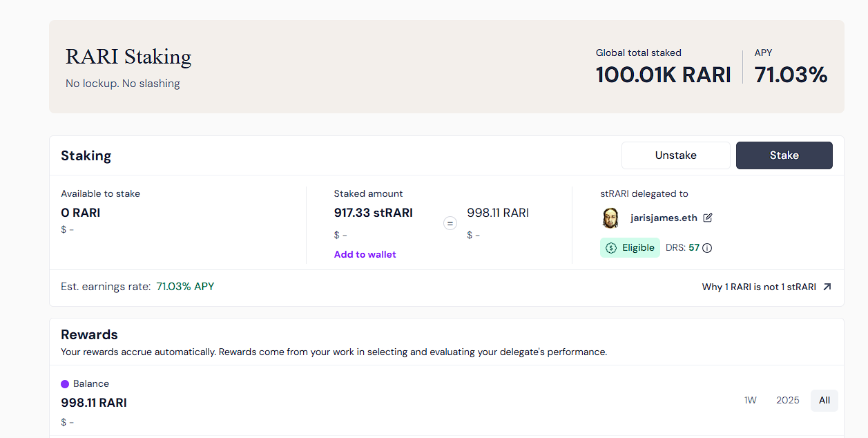The image size is (868, 438).
Task: Click the jarisjames.eth delegate name
Action: click(664, 218)
